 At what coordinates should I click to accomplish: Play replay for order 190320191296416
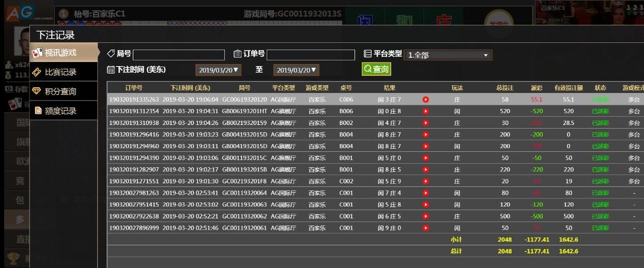(426, 134)
